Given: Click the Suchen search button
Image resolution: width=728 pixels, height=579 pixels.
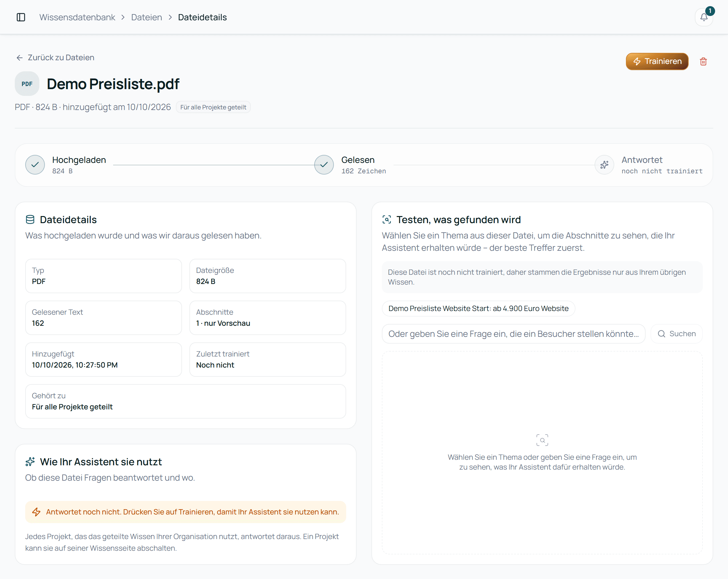Looking at the screenshot, I should (x=676, y=334).
